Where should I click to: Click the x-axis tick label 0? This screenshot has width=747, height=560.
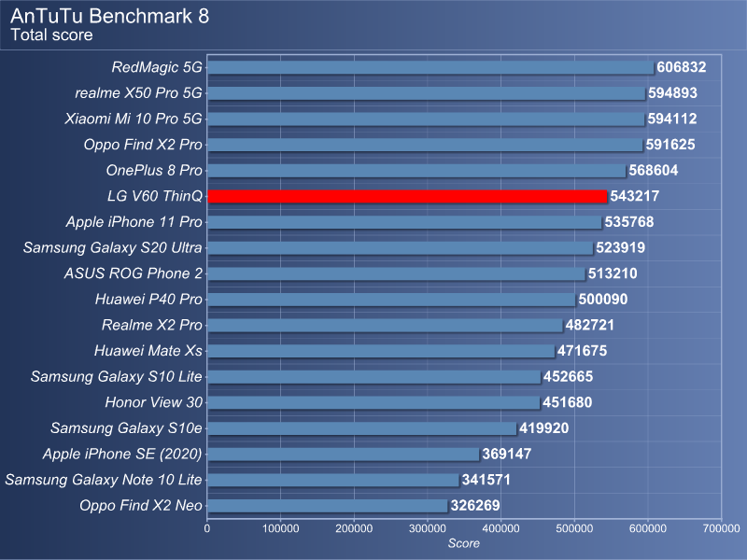point(207,528)
